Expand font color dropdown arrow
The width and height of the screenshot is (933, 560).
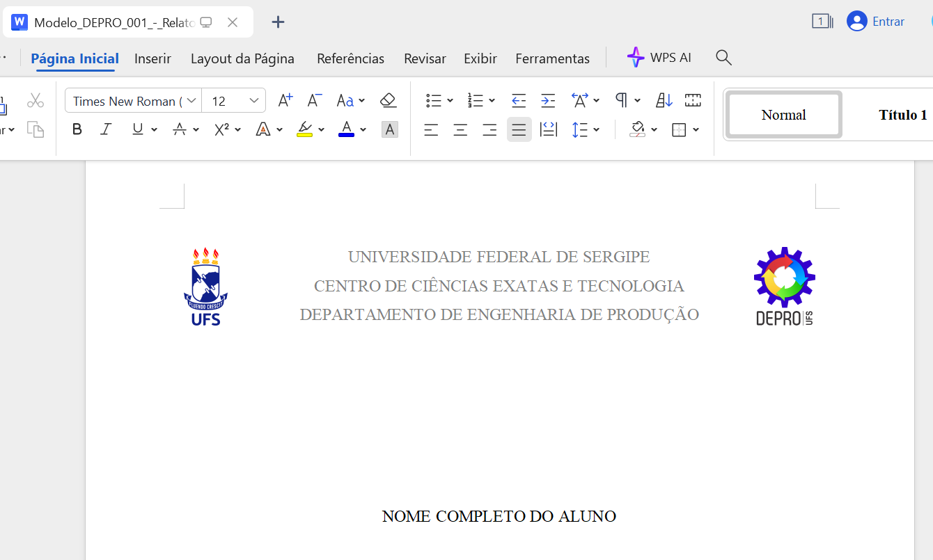coord(363,129)
